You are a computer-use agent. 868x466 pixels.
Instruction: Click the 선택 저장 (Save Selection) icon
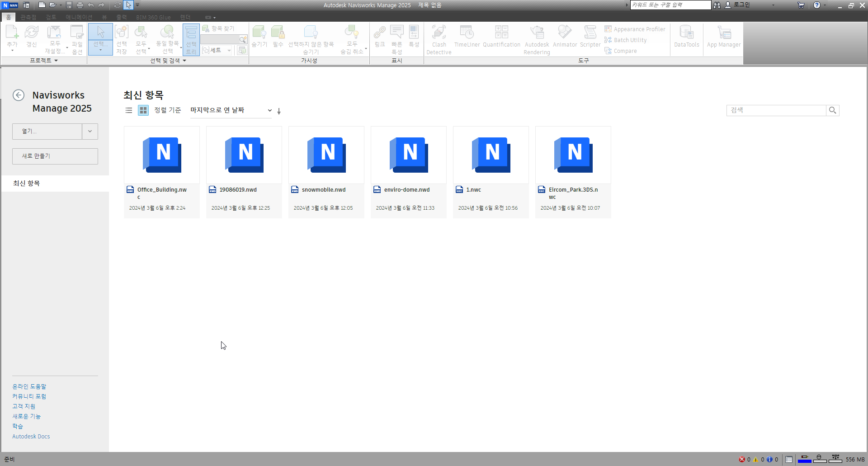122,39
